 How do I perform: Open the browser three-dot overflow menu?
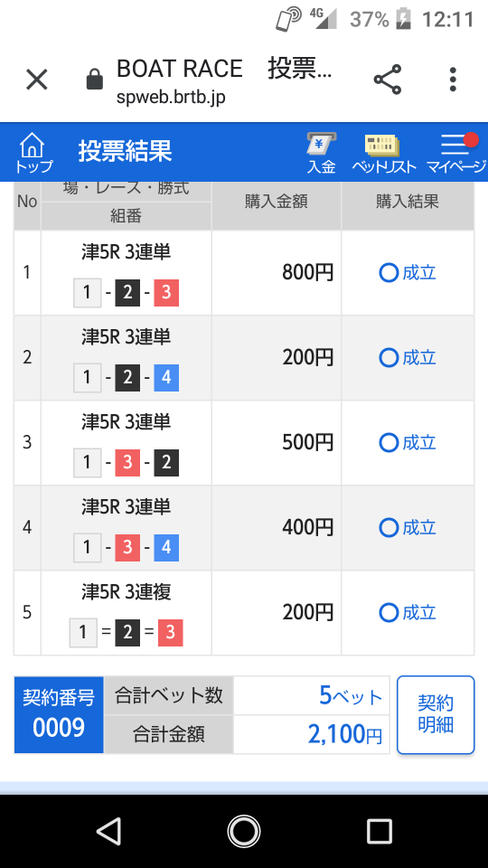453,80
